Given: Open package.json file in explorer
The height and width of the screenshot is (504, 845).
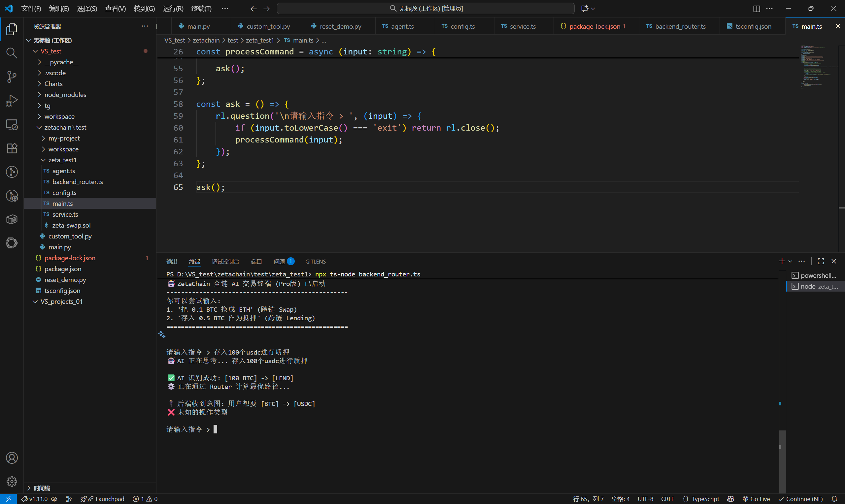Looking at the screenshot, I should [x=90, y=268].
